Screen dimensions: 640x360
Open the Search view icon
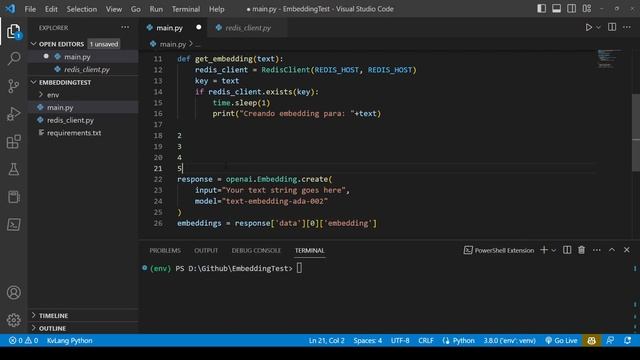[13, 58]
